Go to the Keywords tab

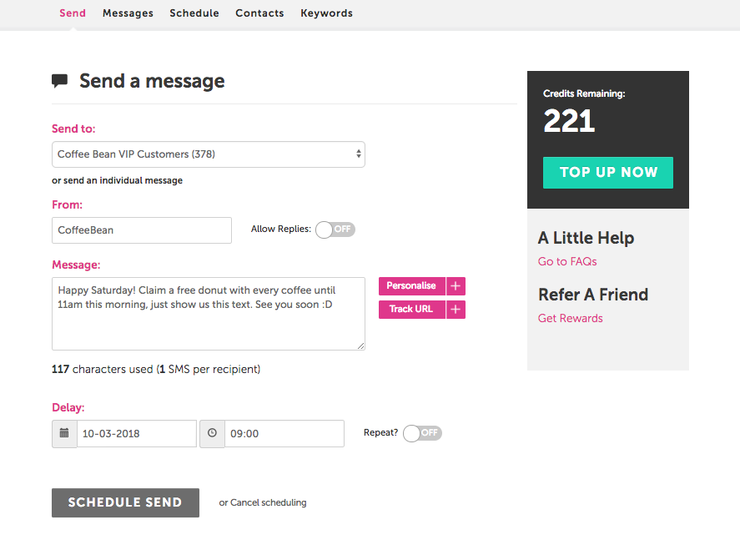tap(326, 13)
